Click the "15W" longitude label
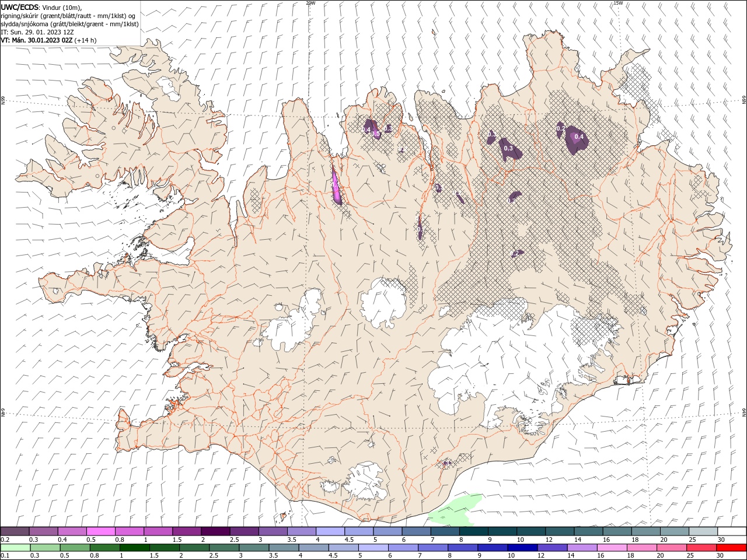Image resolution: width=747 pixels, height=560 pixels. [x=618, y=3]
